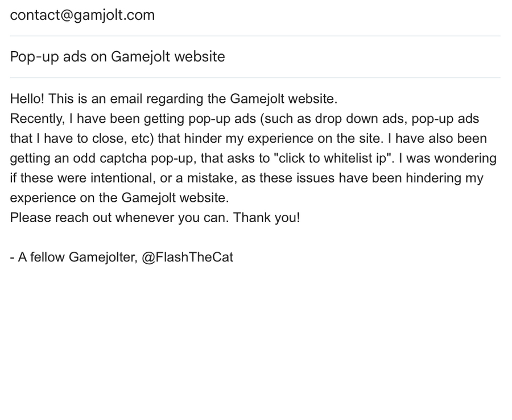The width and height of the screenshot is (512, 420).
Task: Click the line 'experience on the Gamejolt website.'
Action: [119, 198]
